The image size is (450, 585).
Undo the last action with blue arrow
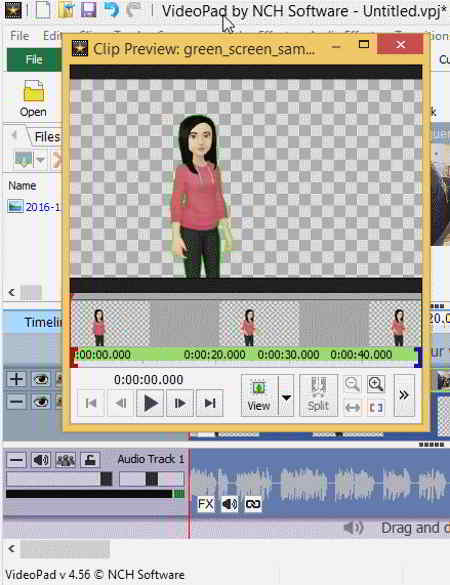(111, 10)
